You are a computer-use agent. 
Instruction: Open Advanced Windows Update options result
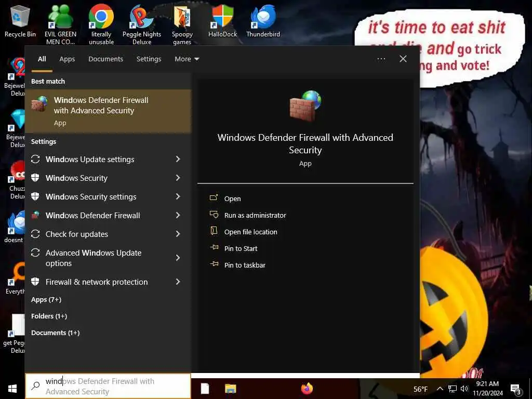tap(94, 258)
